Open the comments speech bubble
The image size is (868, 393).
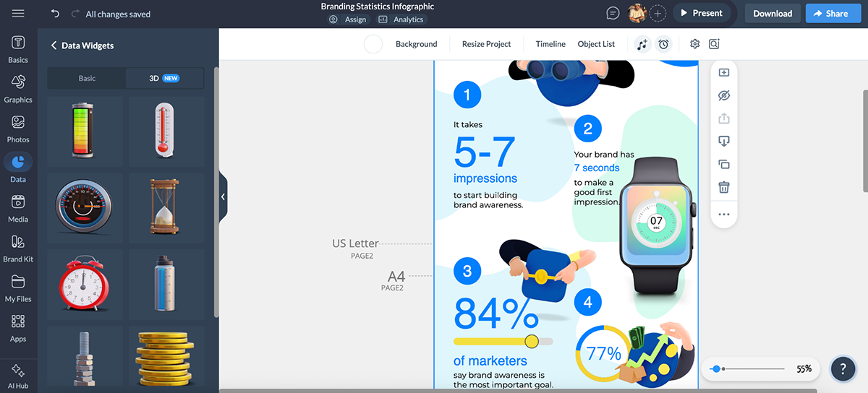pyautogui.click(x=613, y=13)
